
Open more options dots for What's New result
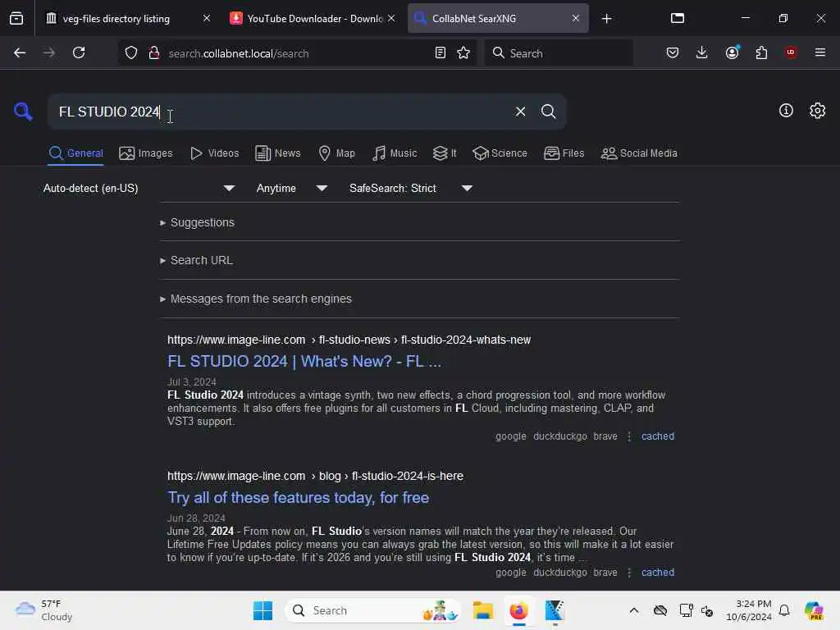tap(629, 436)
